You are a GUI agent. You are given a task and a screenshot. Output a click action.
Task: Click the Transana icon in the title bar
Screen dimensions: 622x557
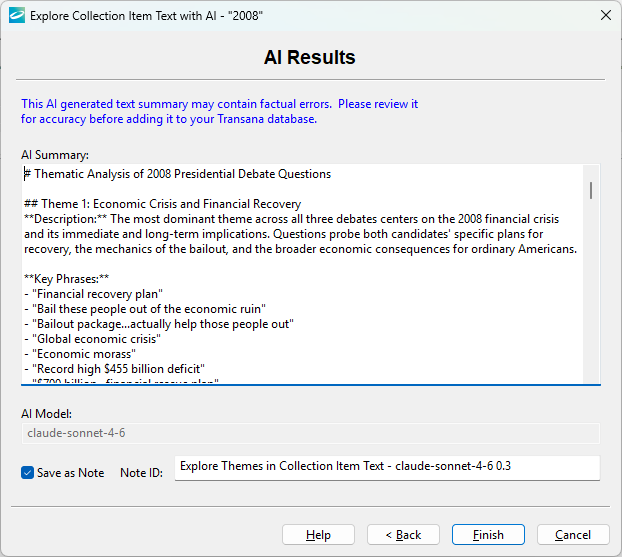click(x=16, y=15)
